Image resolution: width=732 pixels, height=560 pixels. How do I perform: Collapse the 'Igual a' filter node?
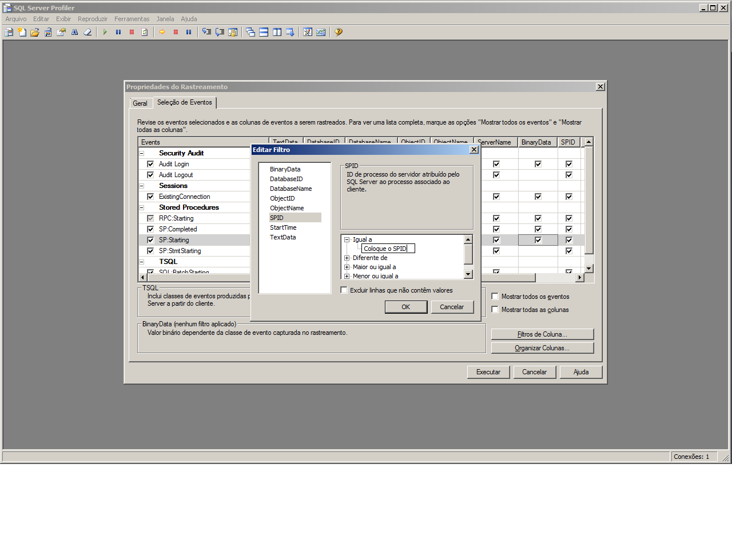[x=347, y=240]
